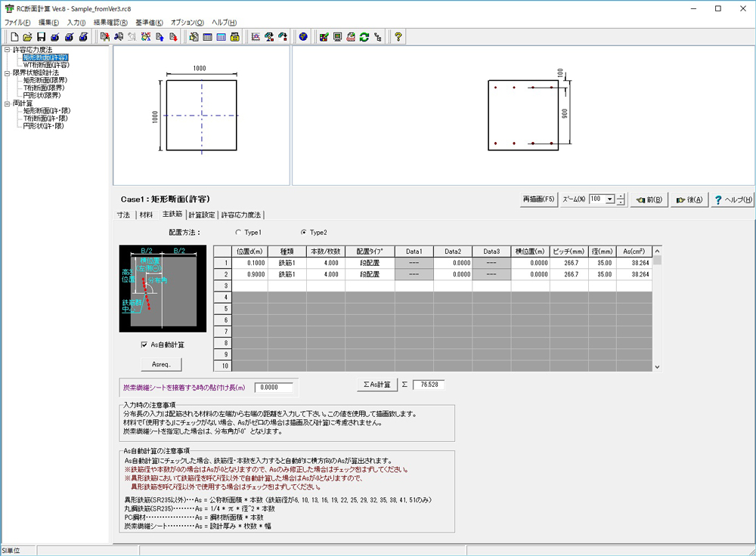756x556 pixels.
Task: Click the document icon with blue up arrow
Action: point(160,36)
